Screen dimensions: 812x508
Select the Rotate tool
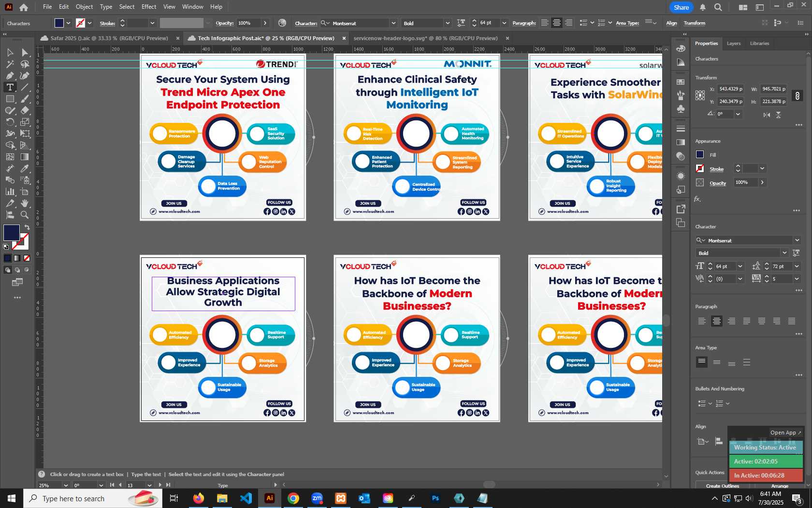click(10, 122)
